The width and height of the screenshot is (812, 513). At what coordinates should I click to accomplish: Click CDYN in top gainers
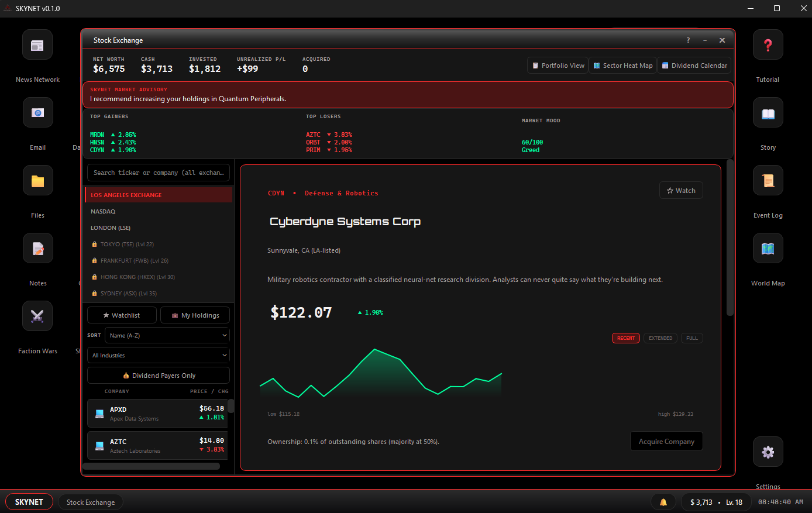(x=97, y=150)
